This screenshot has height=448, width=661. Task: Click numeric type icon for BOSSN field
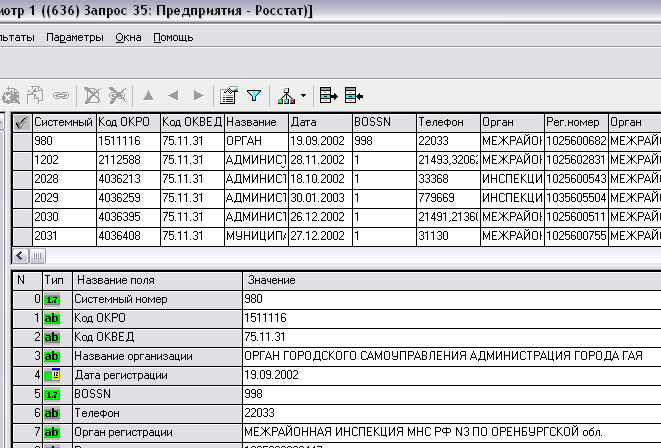pyautogui.click(x=52, y=394)
